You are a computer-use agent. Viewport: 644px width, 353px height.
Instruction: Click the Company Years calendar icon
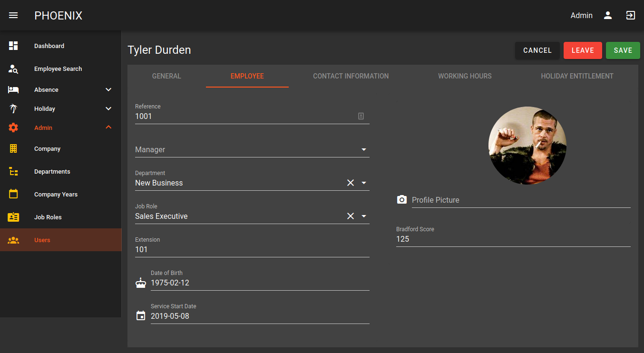click(13, 194)
